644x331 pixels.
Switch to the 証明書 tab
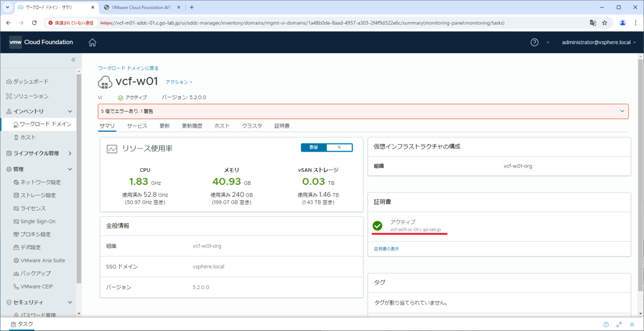click(282, 126)
